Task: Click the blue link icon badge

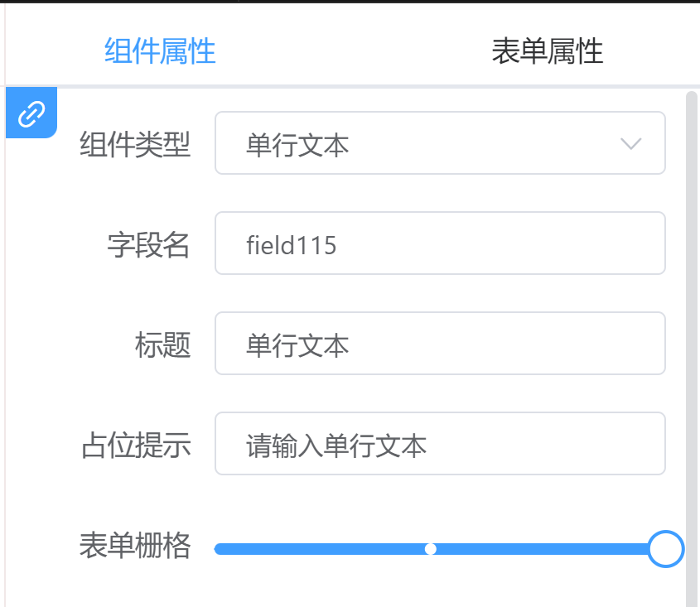Action: pos(31,113)
